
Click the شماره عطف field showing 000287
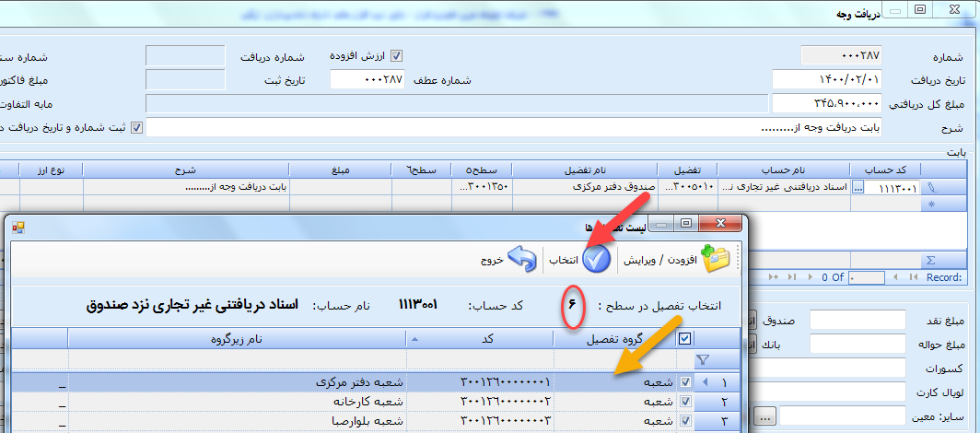coord(367,79)
